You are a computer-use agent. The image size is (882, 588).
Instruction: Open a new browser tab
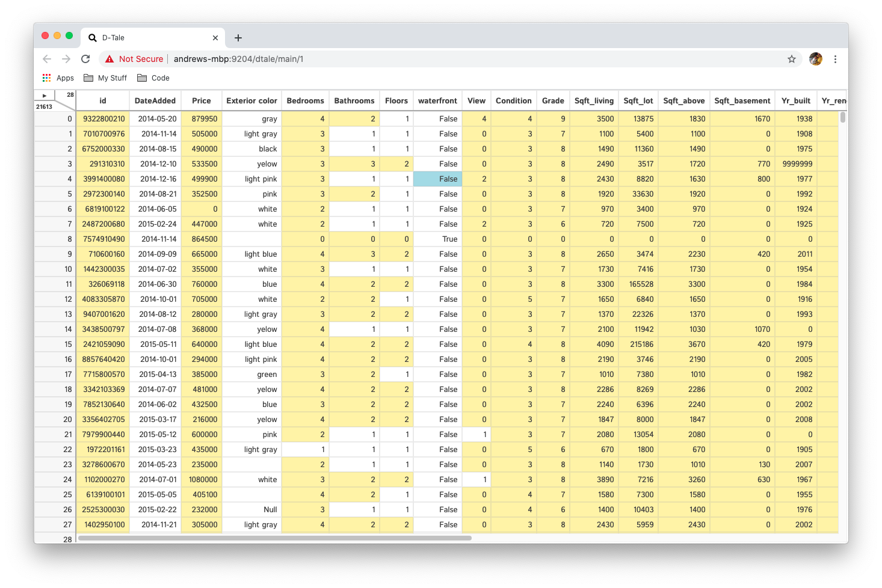coord(238,38)
